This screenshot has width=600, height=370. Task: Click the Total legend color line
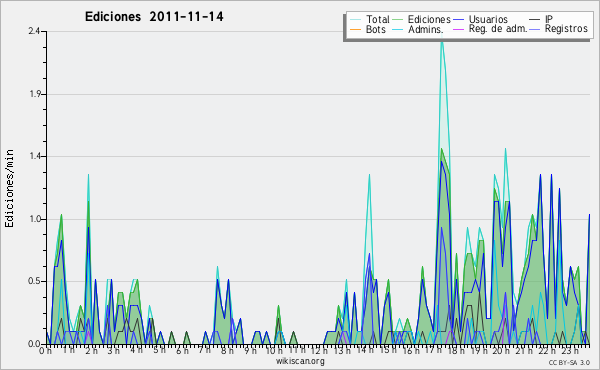coord(356,20)
